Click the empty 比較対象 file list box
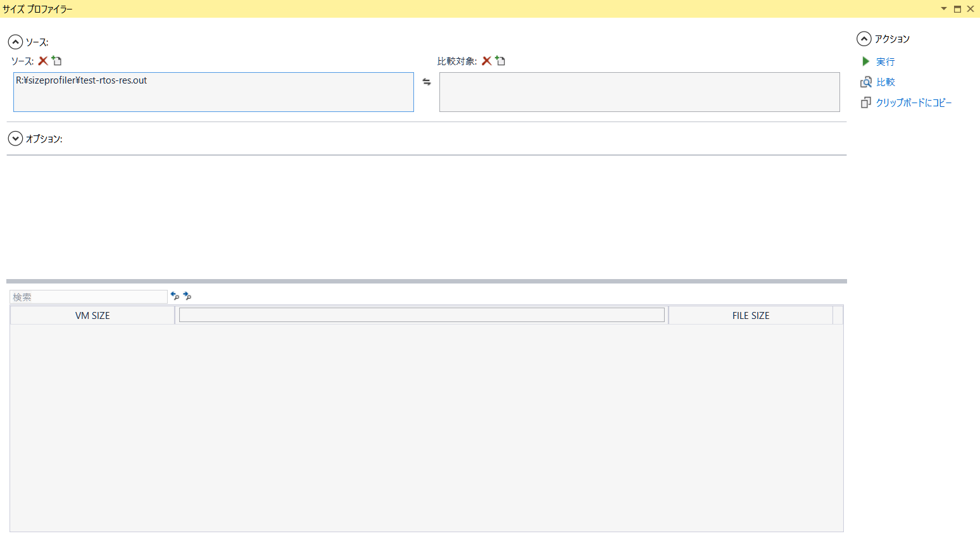Viewport: 980px width, 536px height. [x=639, y=92]
